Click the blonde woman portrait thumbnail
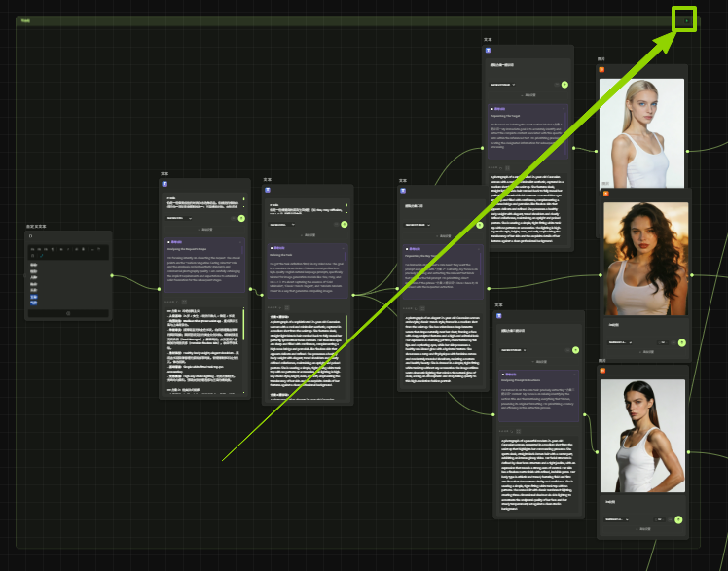The image size is (728, 571). 641,133
